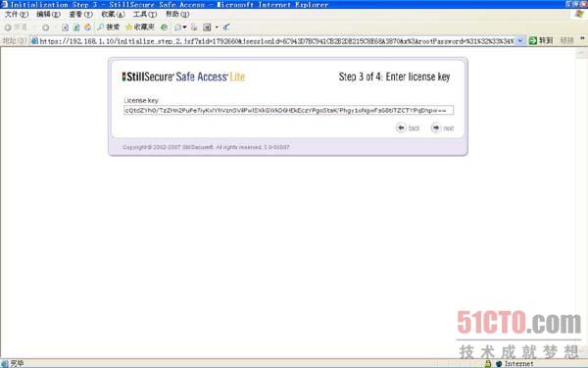Click the copyright notice text
This screenshot has height=368, width=588.
click(206, 147)
